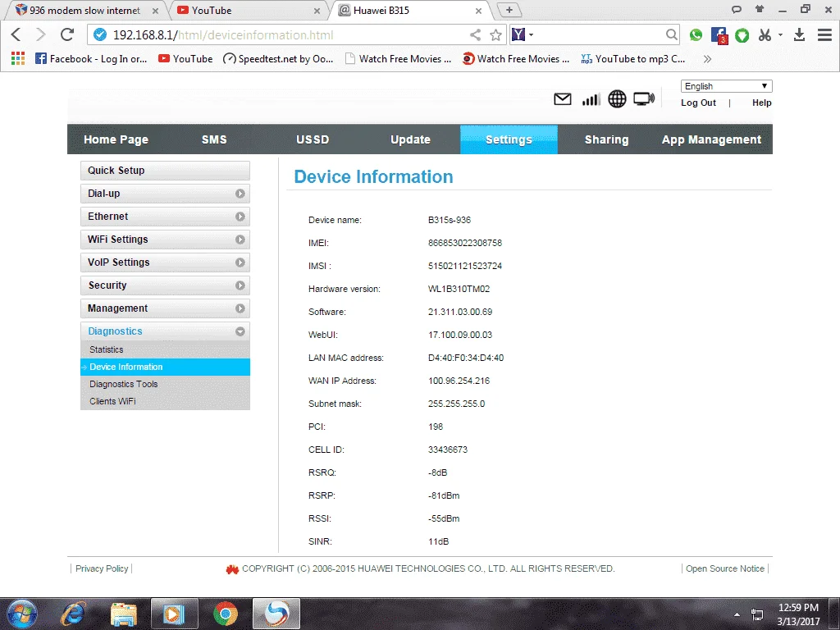Open search engine dropdown beside Yahoo icon
Screen dimensions: 840x630
point(532,35)
